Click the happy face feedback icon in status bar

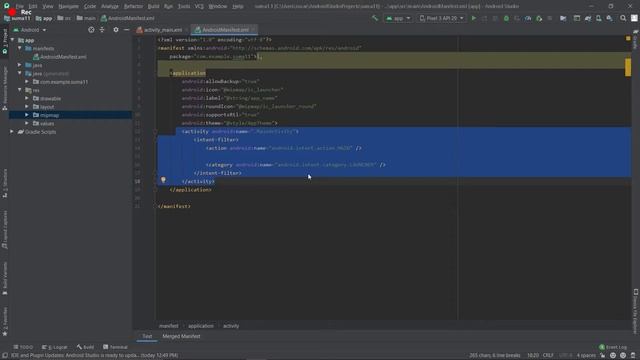click(613, 356)
